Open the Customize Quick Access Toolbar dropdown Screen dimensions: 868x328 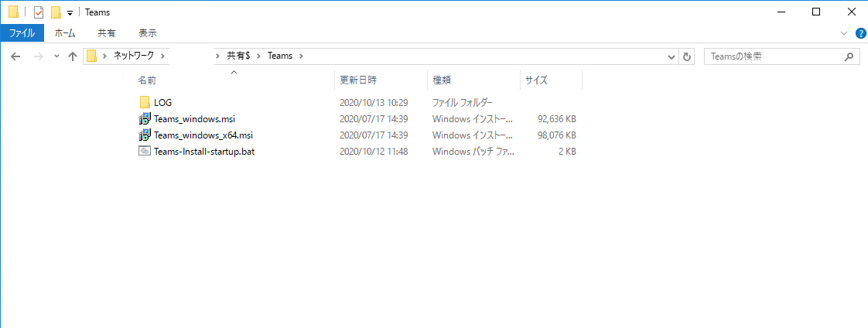coord(70,12)
